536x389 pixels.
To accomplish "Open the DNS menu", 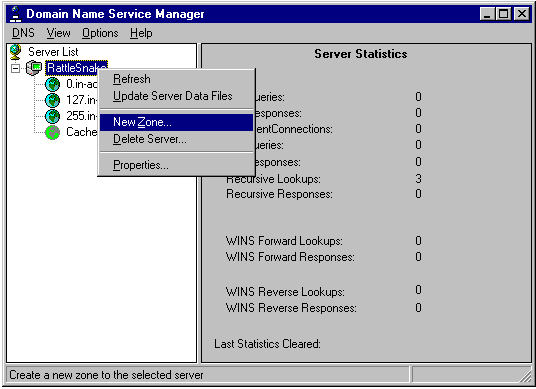I will tap(23, 33).
